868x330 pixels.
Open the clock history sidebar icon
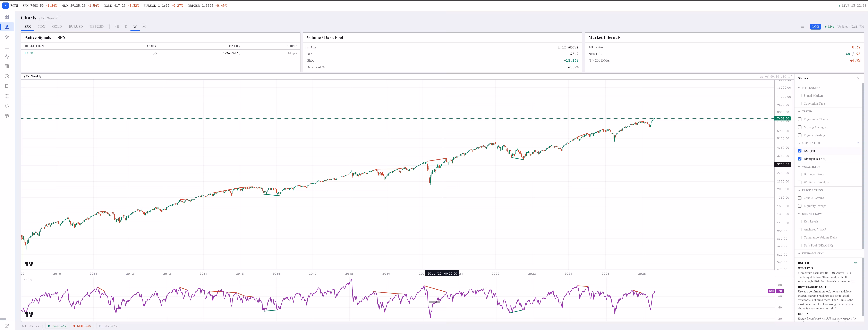tap(7, 76)
